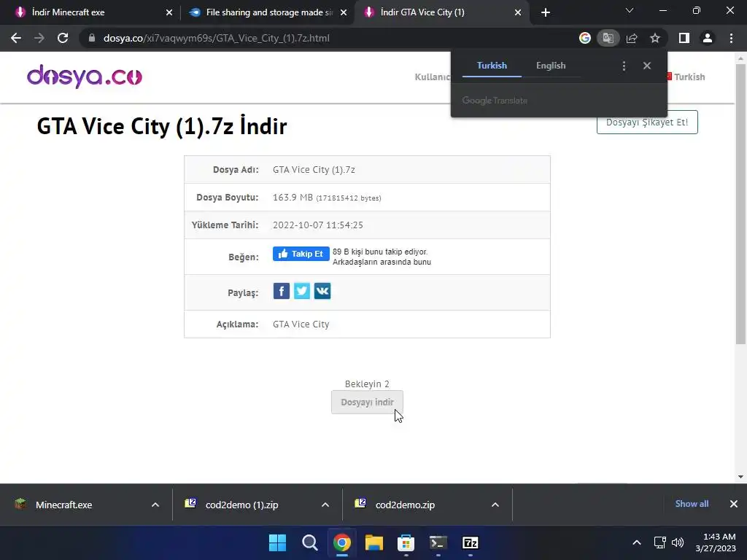Screen dimensions: 747x560
Task: Open the Windows Start menu
Action: [x=277, y=542]
